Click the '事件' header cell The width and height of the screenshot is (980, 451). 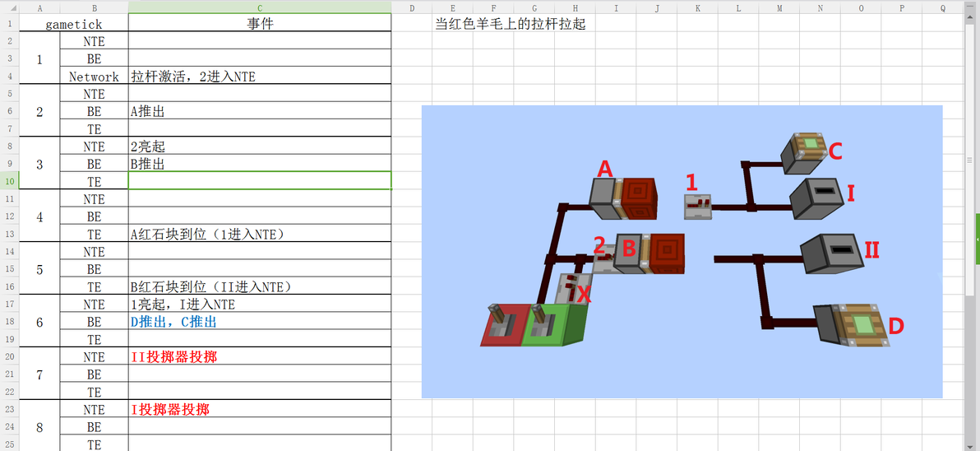point(260,24)
